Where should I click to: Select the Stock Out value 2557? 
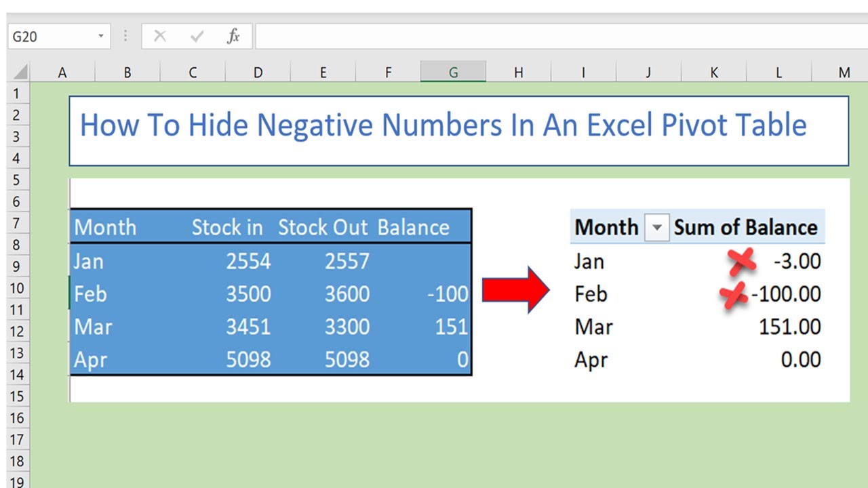tap(347, 261)
